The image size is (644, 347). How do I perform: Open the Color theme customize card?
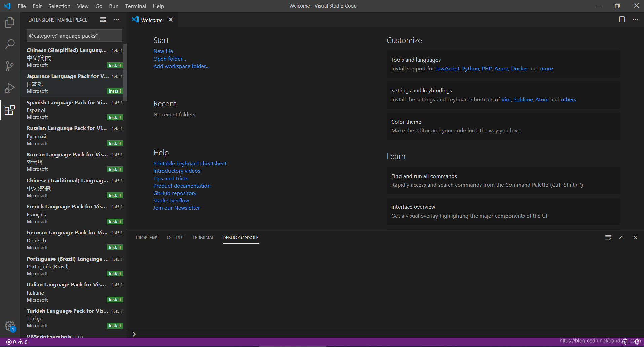503,126
